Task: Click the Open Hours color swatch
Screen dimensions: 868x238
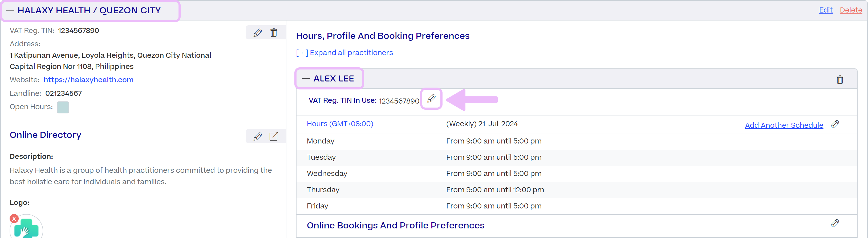Action: 63,107
